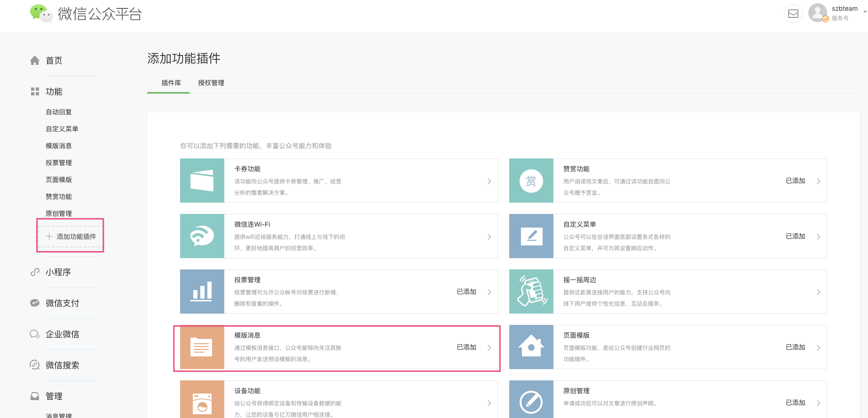
Task: Switch to the 授权管理 tab
Action: (x=211, y=83)
